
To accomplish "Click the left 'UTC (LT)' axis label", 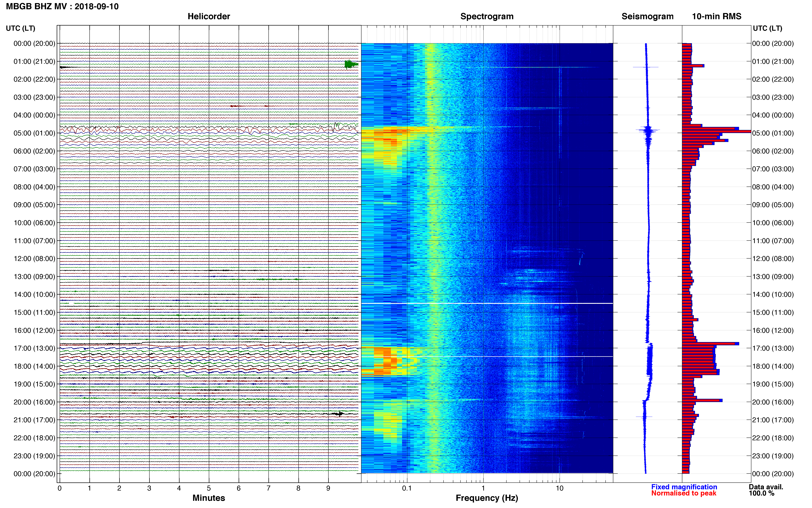I will (21, 28).
